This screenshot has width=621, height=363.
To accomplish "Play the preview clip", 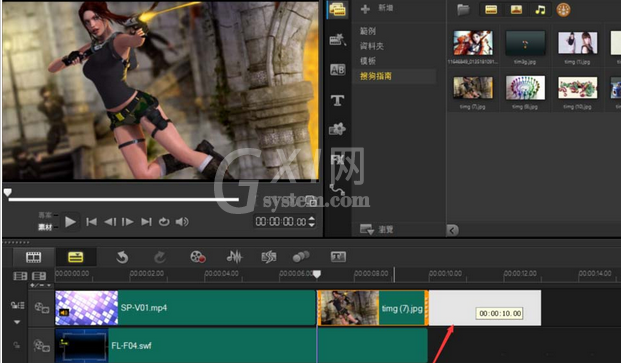I will click(x=70, y=222).
